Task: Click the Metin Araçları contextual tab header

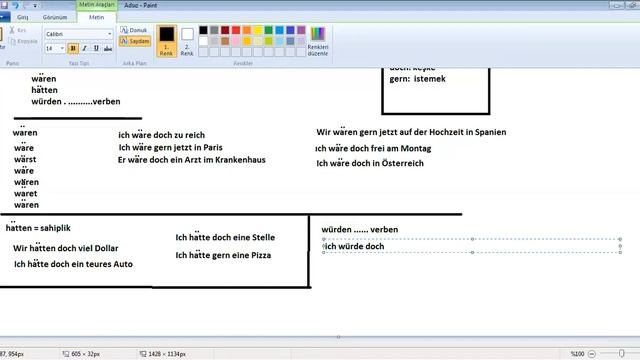Action: click(x=96, y=4)
